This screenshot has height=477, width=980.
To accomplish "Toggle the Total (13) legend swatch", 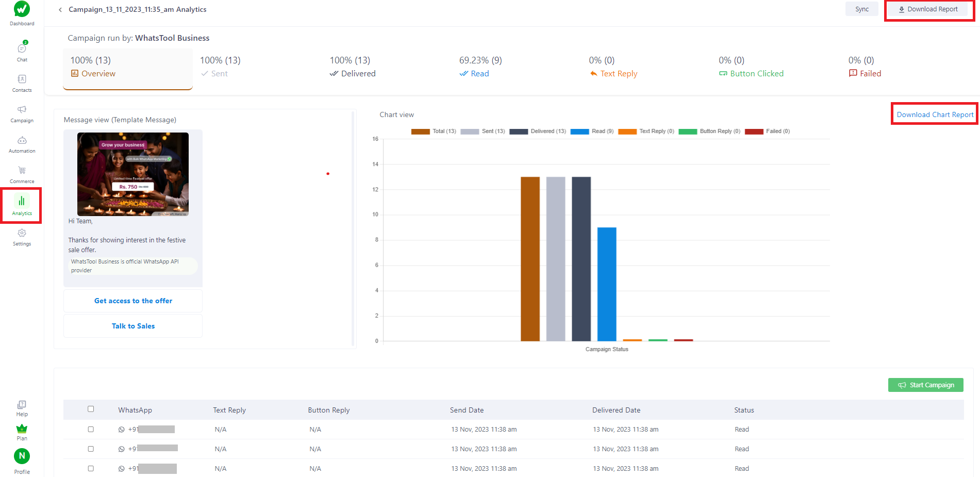I will pyautogui.click(x=420, y=131).
